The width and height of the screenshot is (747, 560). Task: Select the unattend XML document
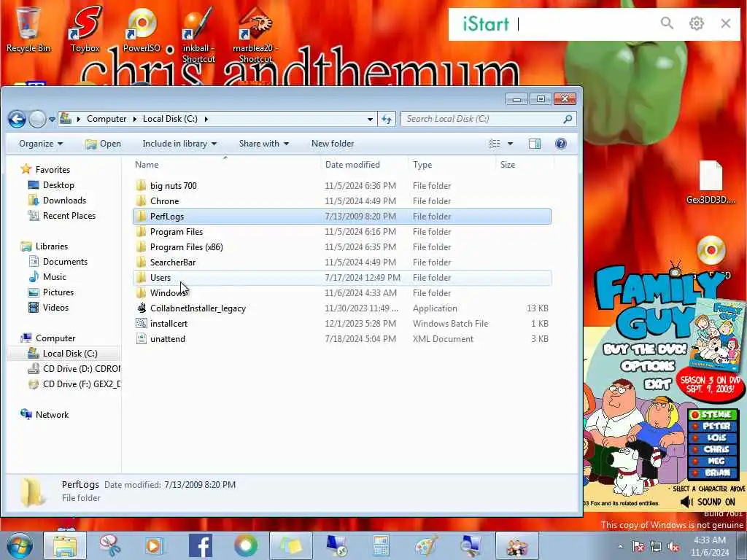point(342,338)
